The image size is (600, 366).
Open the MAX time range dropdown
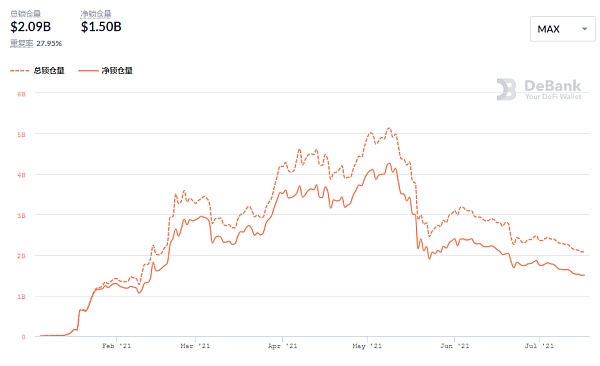[x=562, y=29]
